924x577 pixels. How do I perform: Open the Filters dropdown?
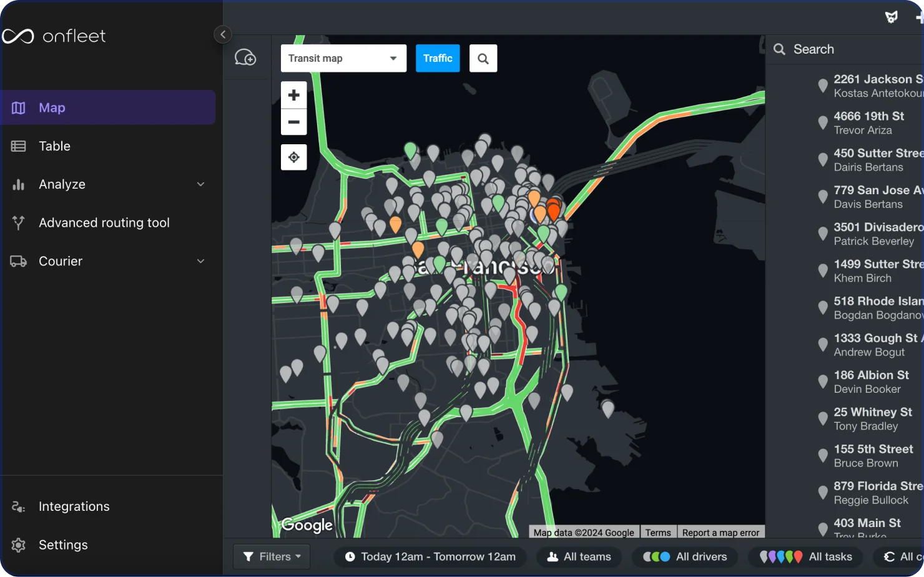click(x=272, y=556)
